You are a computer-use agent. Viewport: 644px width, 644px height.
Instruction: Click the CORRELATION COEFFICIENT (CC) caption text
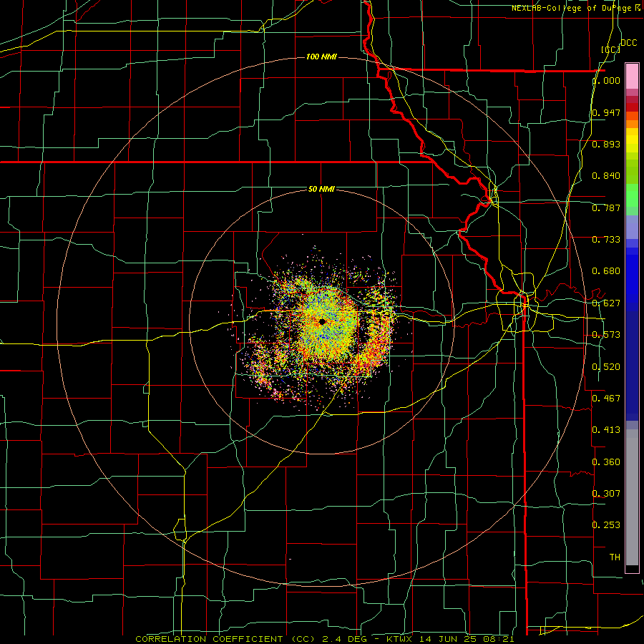pos(225,639)
